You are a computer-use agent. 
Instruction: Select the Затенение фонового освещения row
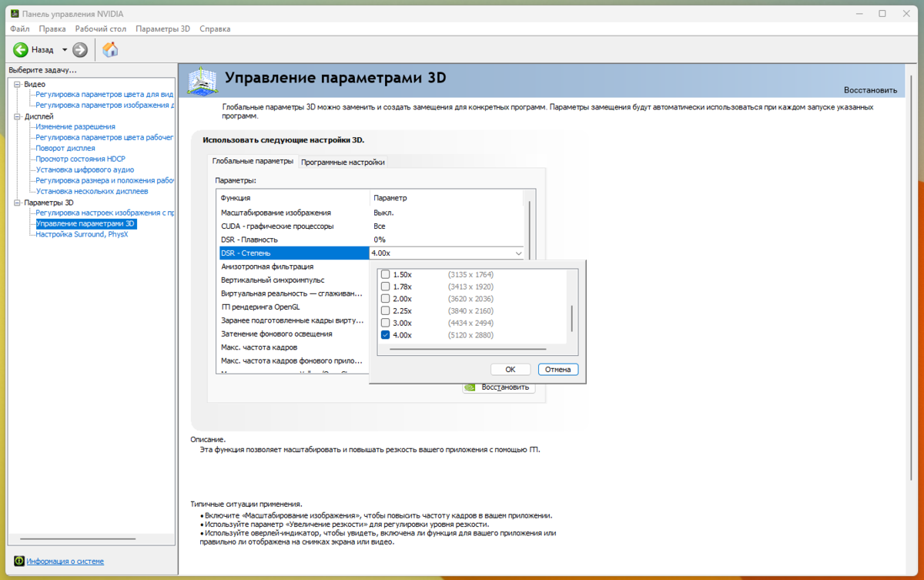point(293,334)
